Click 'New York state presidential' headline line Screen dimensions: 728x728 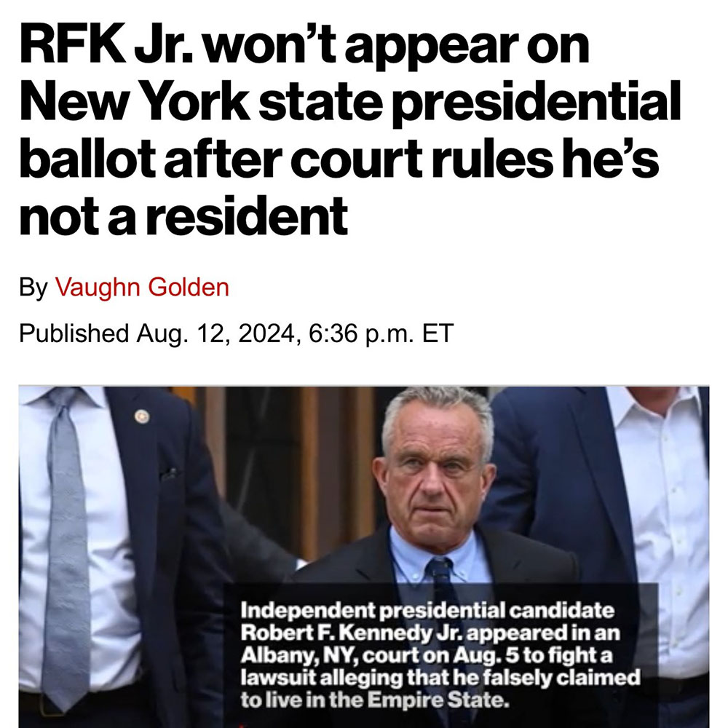349,106
